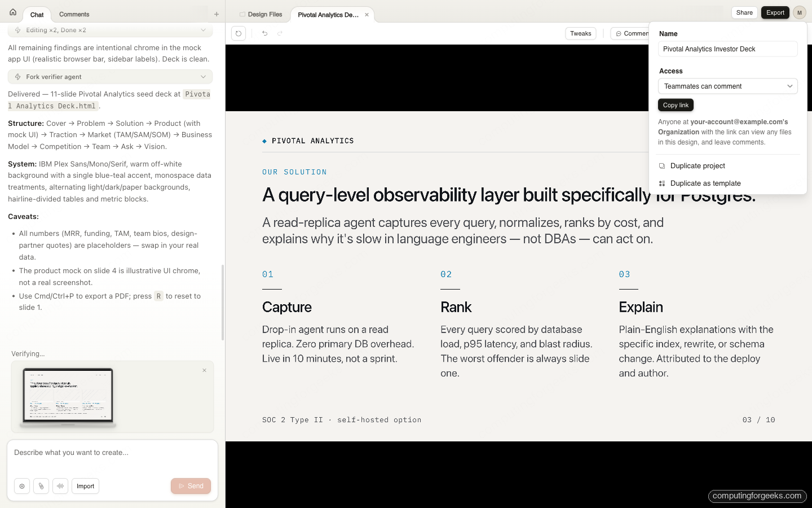Click the redo arrow icon
This screenshot has width=812, height=508.
point(280,34)
